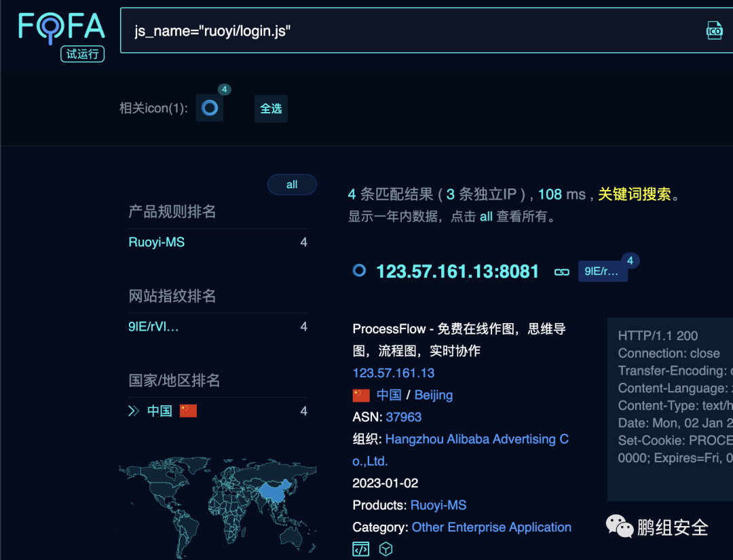The width and height of the screenshot is (733, 560).
Task: Filter results by 中国 country
Action: (160, 411)
